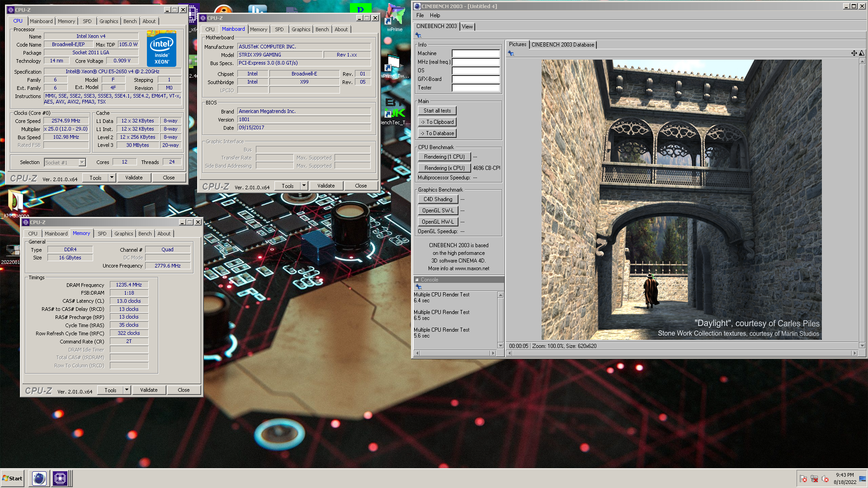Click Console horizontal scrollbar right arrow
The image size is (868, 488).
[x=493, y=353]
